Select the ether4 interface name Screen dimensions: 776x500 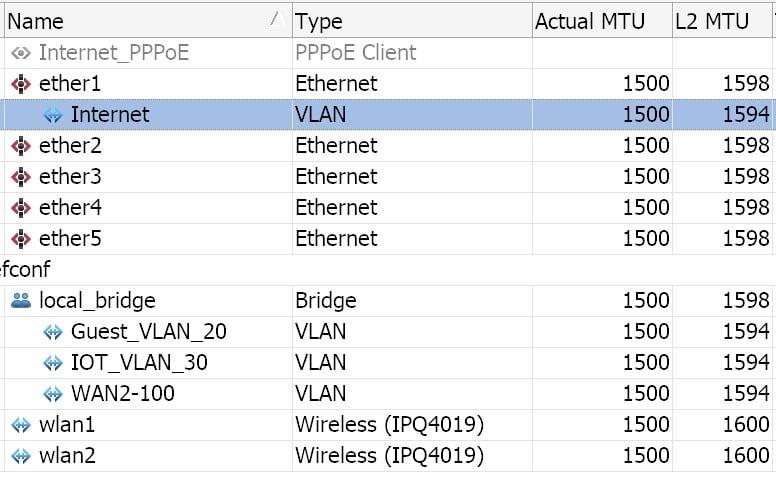pos(70,207)
